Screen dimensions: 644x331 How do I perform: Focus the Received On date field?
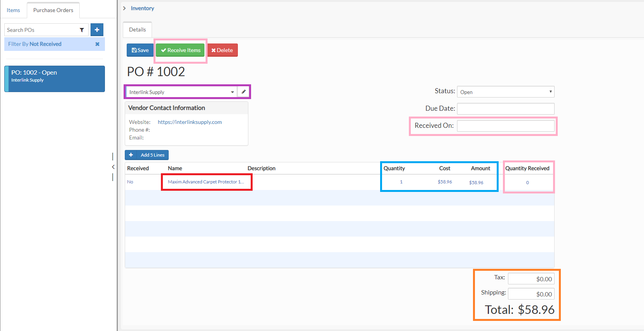tap(505, 126)
